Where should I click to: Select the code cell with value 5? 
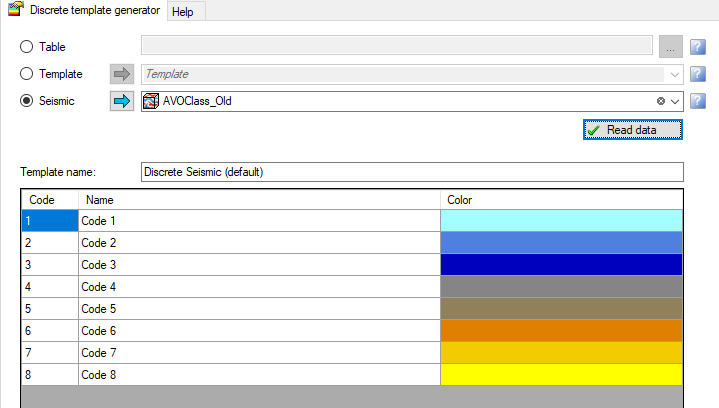pyautogui.click(x=50, y=309)
